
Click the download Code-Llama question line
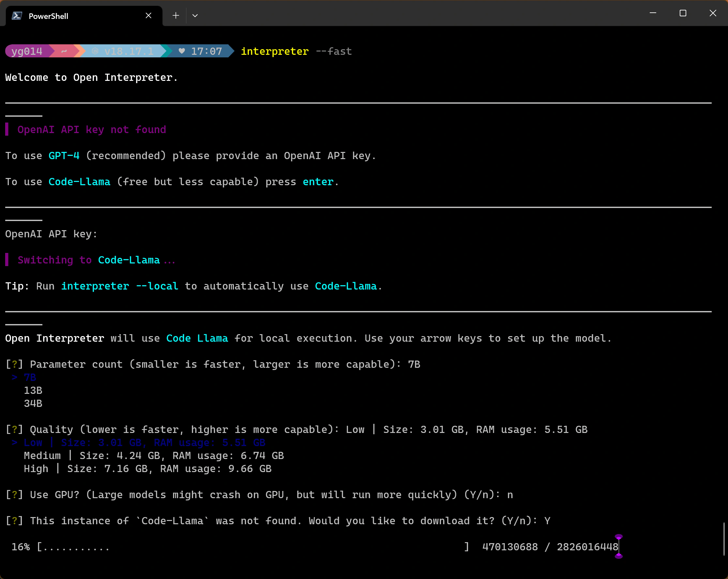pos(278,521)
